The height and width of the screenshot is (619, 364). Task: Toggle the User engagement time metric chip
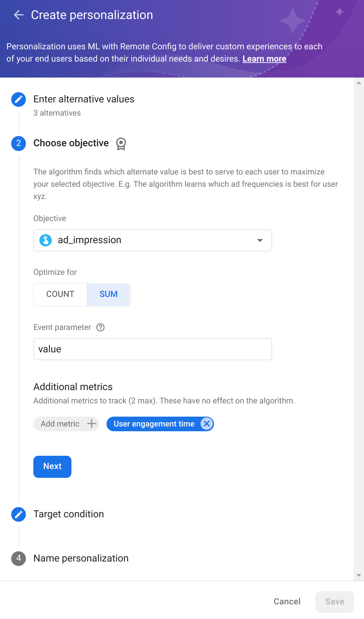point(154,424)
